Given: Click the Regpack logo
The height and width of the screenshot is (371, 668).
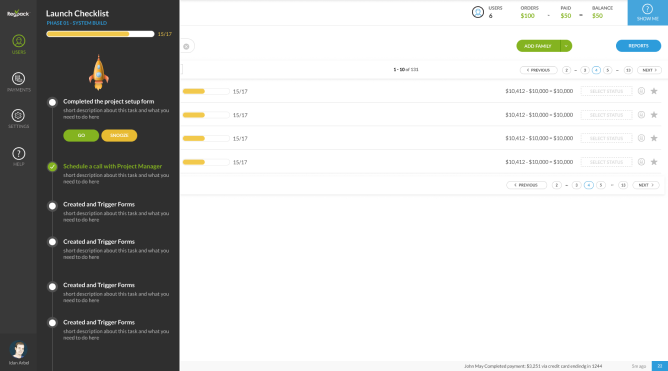Looking at the screenshot, I should click(18, 13).
